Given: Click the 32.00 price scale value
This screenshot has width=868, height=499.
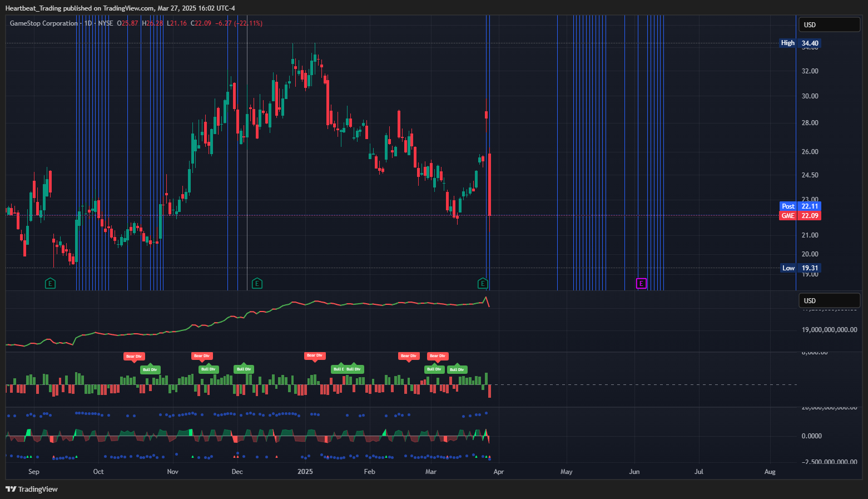Looking at the screenshot, I should (x=810, y=71).
